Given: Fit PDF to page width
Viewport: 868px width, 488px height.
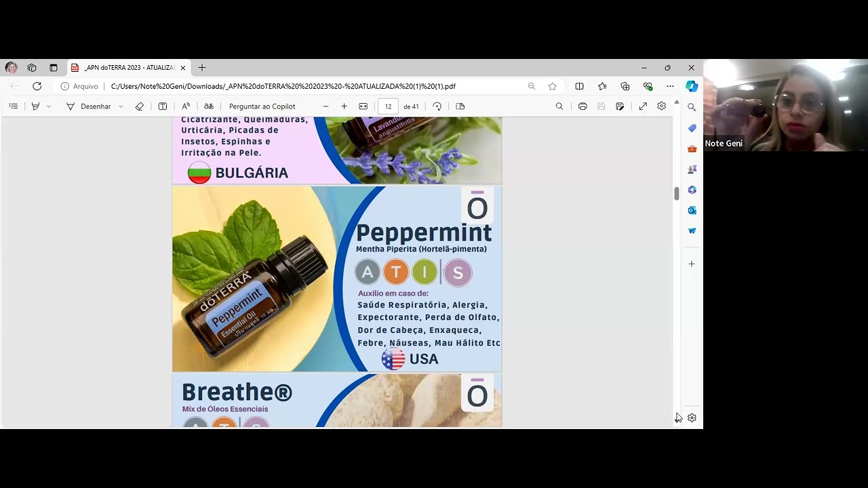Looking at the screenshot, I should (363, 106).
